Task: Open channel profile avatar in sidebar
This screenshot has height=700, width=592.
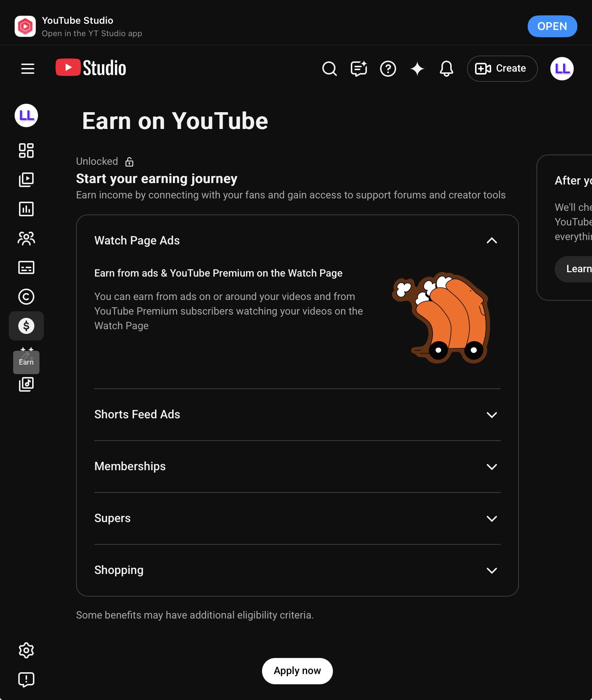Action: tap(26, 115)
